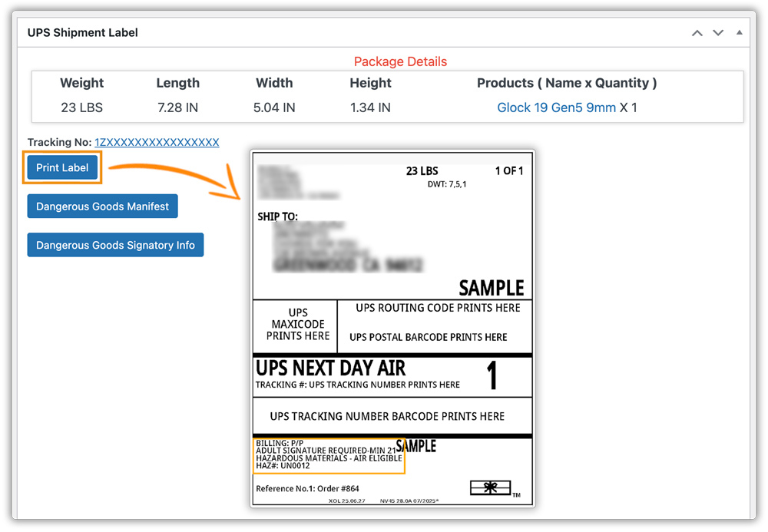Click UPS POSTAL BARCODE PRINTS HERE text
Screen dimensions: 768x532
[x=428, y=337]
